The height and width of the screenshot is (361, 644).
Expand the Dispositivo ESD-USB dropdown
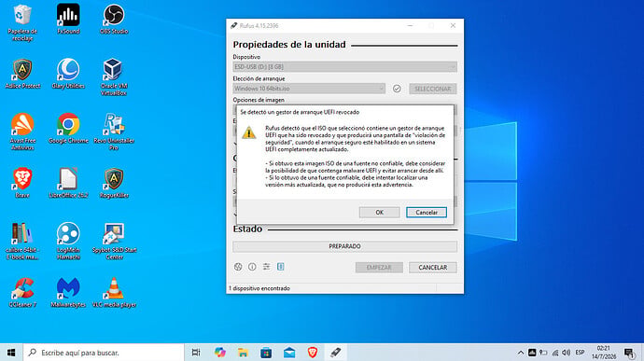tap(345, 67)
